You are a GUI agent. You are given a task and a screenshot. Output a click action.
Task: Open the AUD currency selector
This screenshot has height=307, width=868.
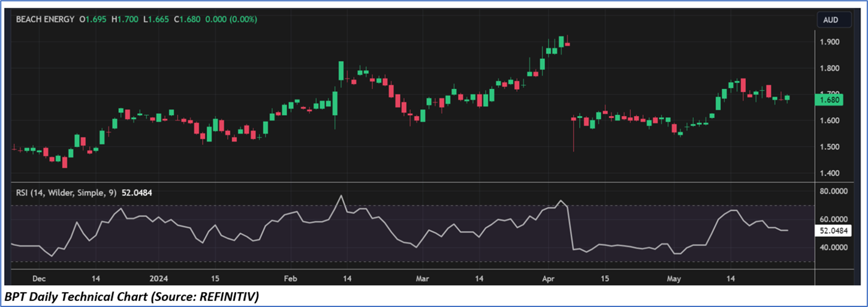(834, 20)
